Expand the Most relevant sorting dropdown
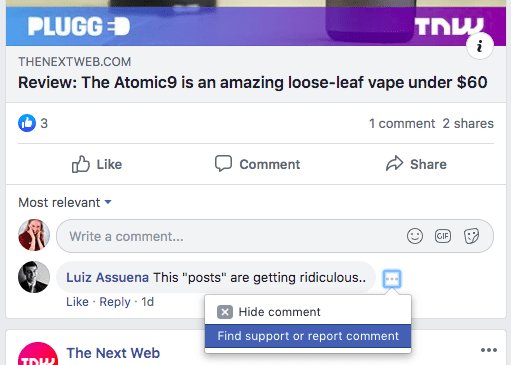The height and width of the screenshot is (365, 511). (65, 203)
